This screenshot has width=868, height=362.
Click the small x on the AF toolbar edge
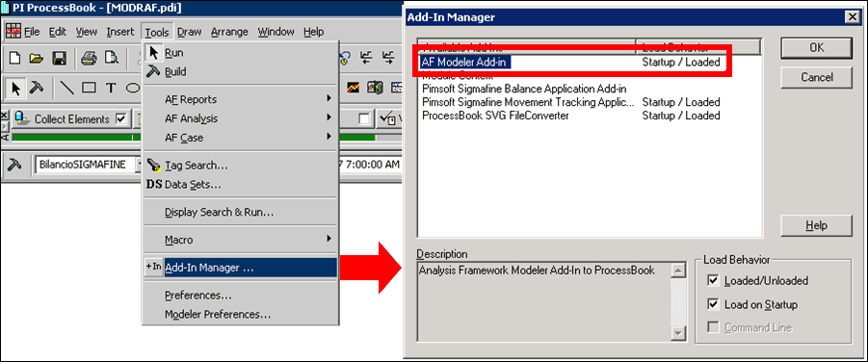tap(5, 116)
